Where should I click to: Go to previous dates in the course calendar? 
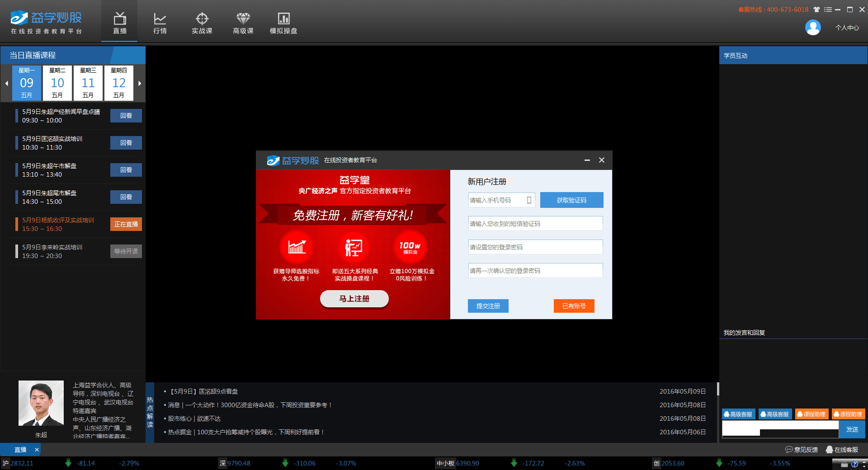pos(6,83)
